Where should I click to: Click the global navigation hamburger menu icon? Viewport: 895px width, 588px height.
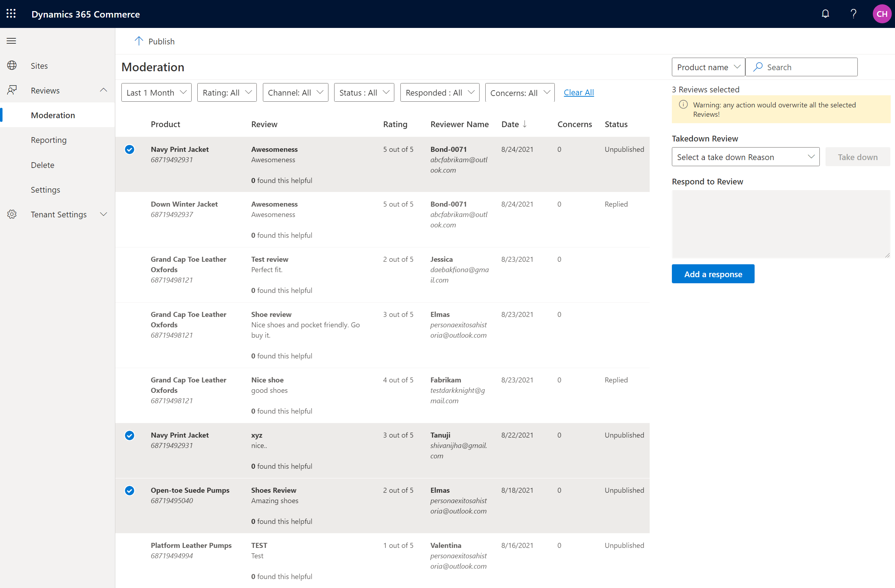11,41
